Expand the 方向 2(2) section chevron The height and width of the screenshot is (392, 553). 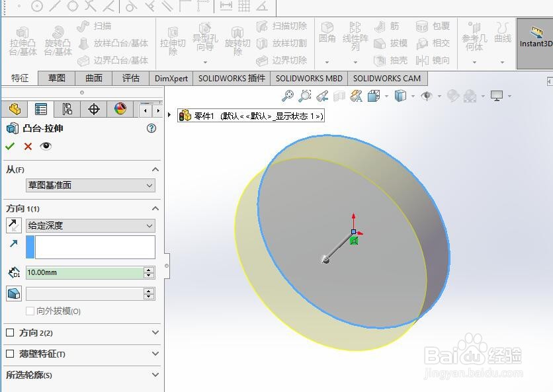coord(155,333)
